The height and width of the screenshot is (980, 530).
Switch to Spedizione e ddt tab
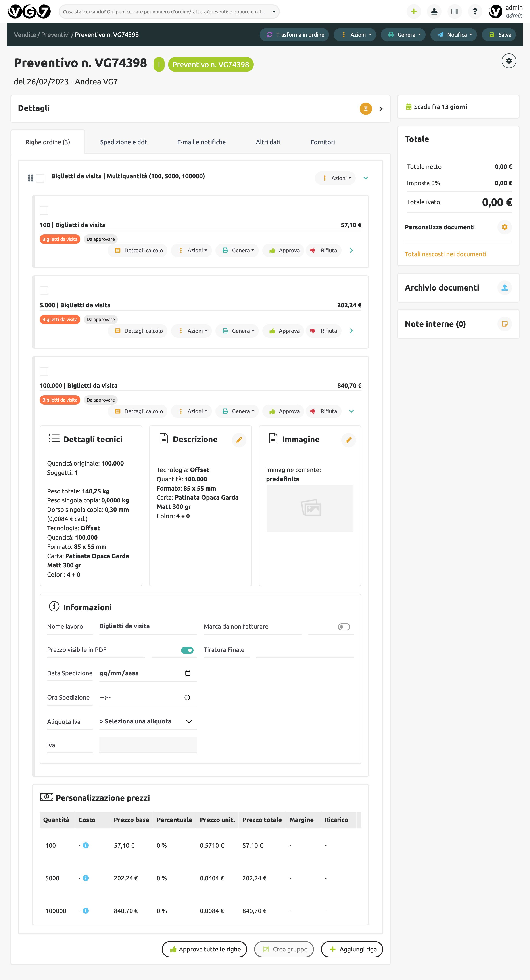(x=123, y=142)
